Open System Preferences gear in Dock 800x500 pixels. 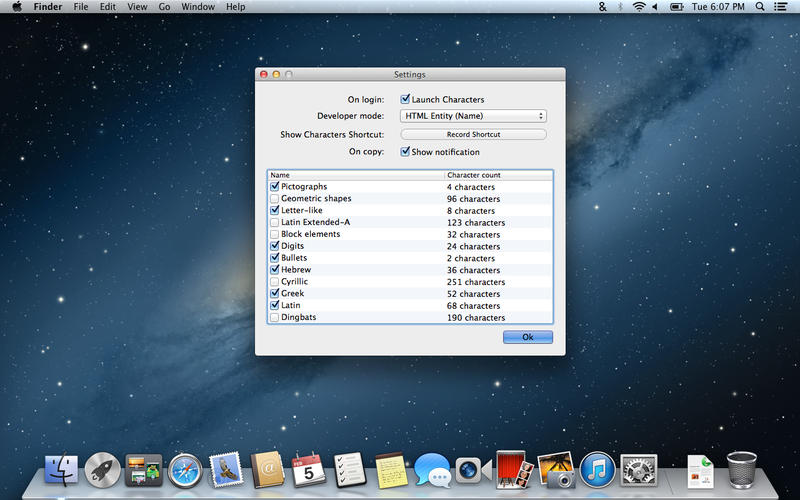point(639,470)
